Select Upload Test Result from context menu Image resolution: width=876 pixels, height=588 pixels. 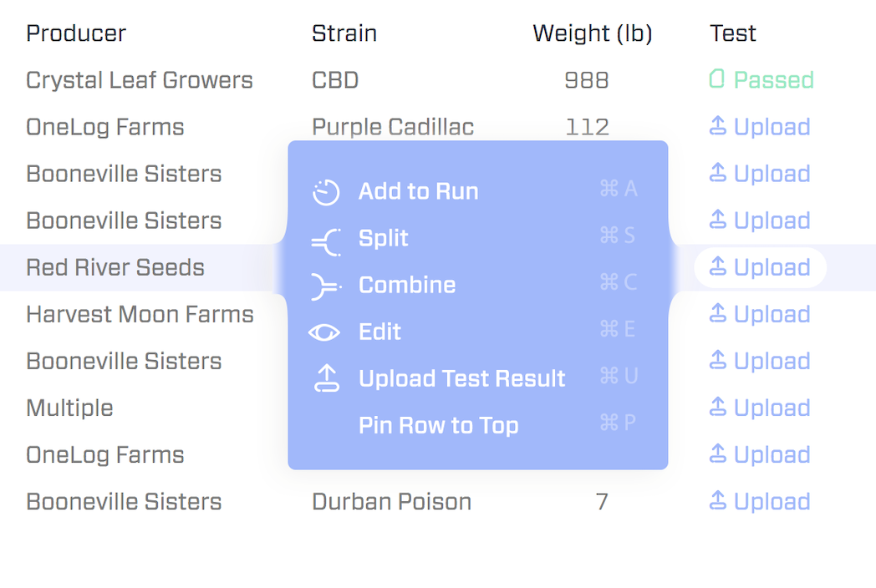point(461,379)
